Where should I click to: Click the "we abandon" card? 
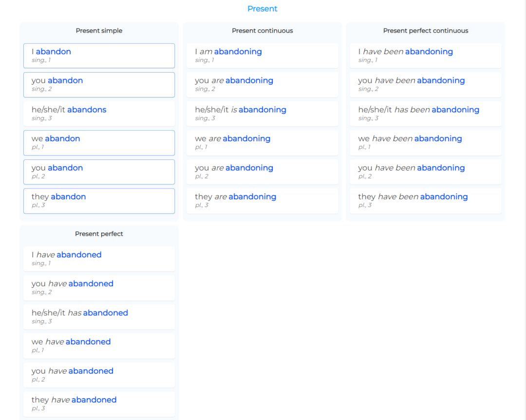99,142
